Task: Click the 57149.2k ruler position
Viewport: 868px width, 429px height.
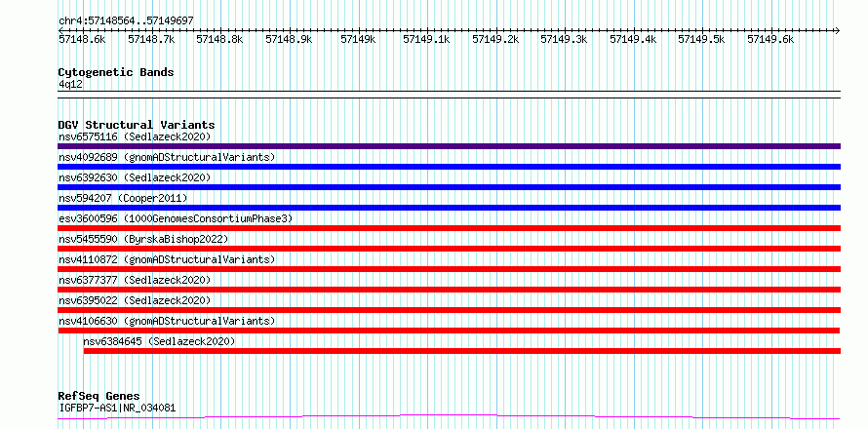Action: (x=495, y=39)
